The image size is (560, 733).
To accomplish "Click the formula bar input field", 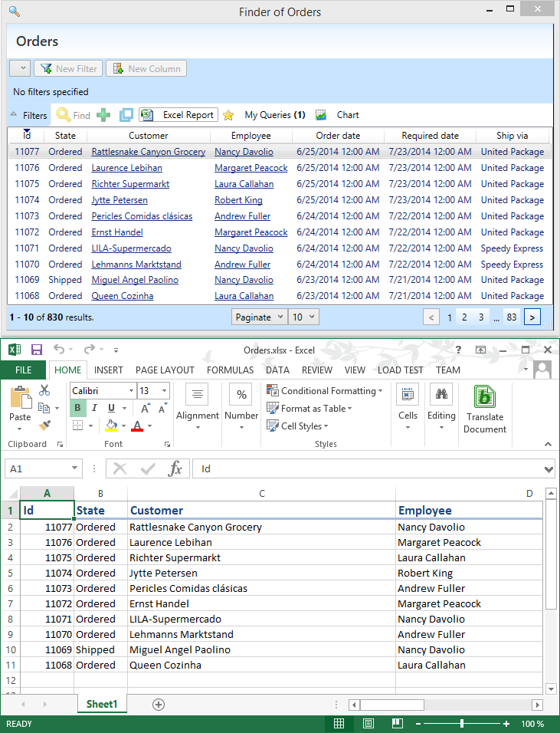I will [x=368, y=469].
